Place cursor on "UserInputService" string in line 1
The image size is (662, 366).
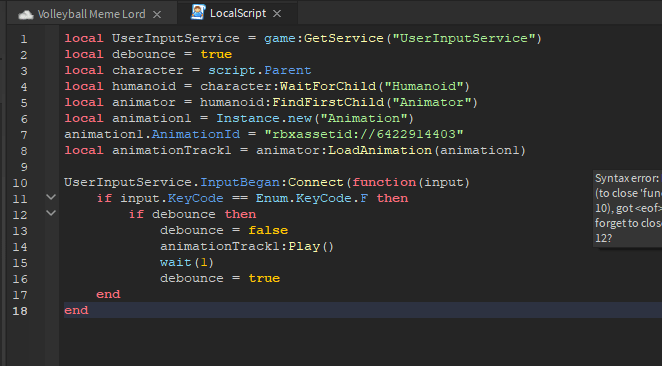point(464,38)
